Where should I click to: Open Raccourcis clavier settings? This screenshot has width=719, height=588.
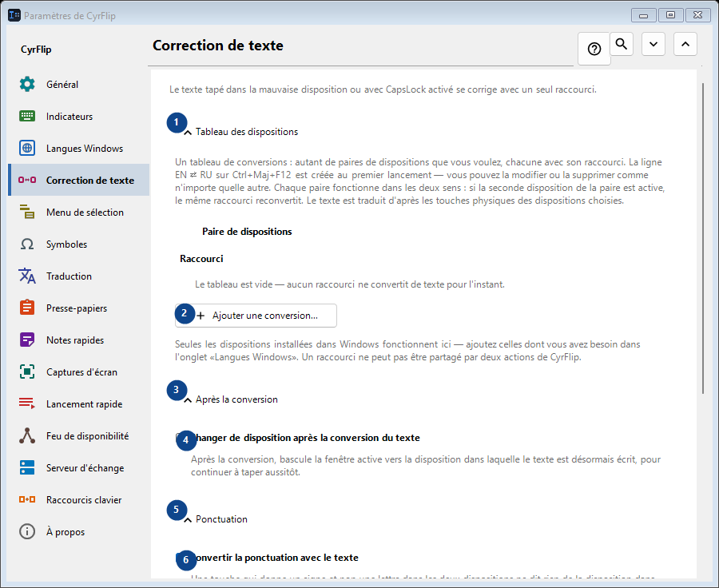click(x=79, y=499)
